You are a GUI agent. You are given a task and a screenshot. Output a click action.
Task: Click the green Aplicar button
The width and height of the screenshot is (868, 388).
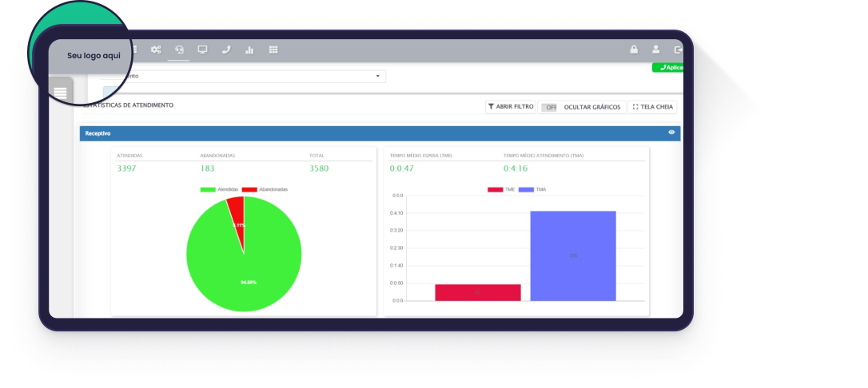click(668, 68)
